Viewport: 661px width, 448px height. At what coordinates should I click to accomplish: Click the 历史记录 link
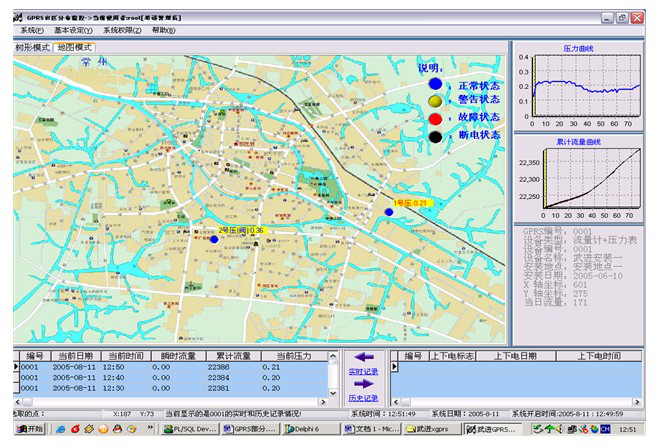[x=362, y=397]
